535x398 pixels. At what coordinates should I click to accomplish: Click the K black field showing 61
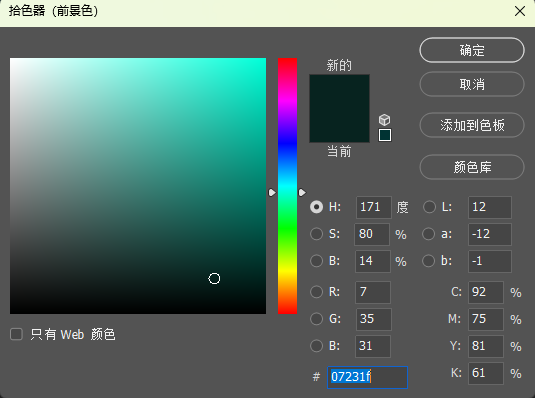[x=486, y=373]
